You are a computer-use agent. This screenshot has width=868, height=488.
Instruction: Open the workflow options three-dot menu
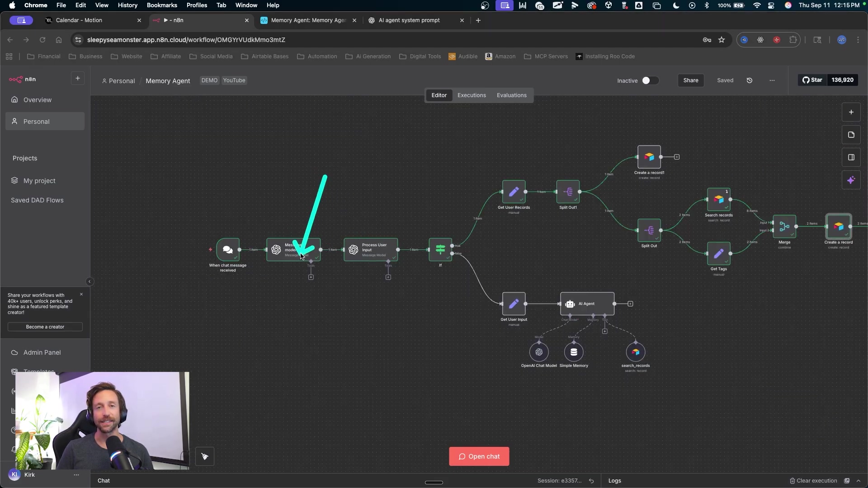[772, 80]
